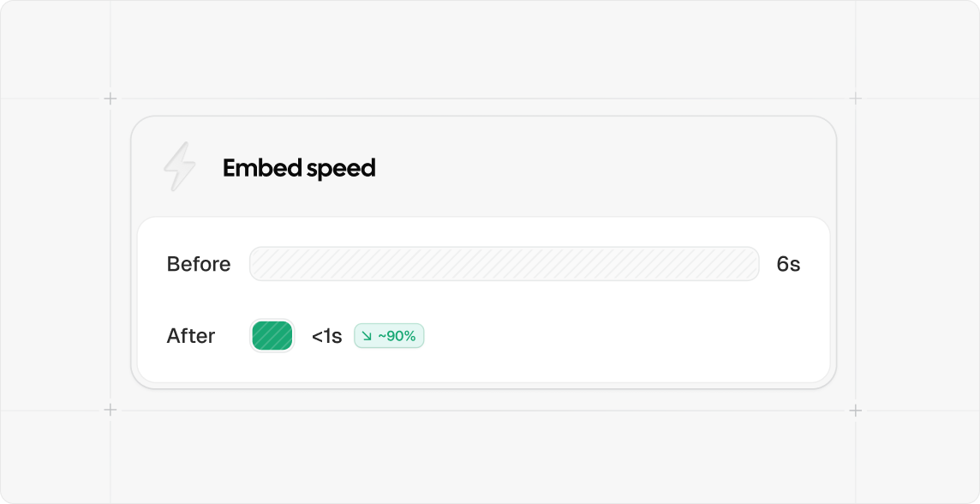Select the Embed speed heading
980x504 pixels.
[299, 168]
